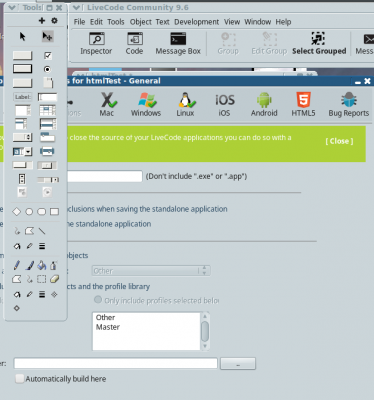Click the Select Grouped toolbar icon

click(319, 44)
